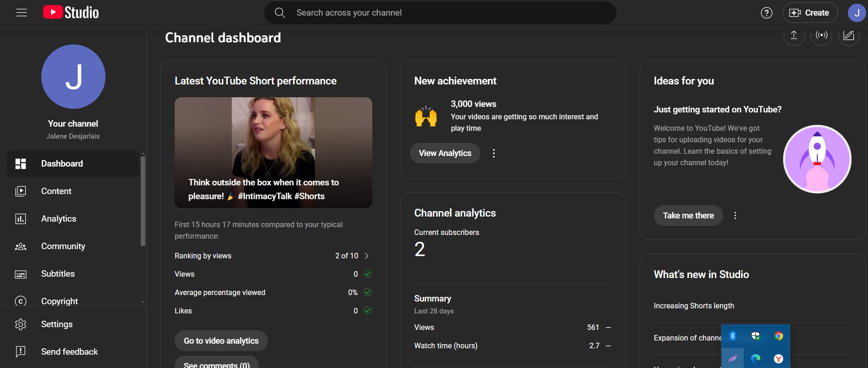The height and width of the screenshot is (368, 868).
Task: Open the hamburger navigation menu
Action: click(x=21, y=13)
